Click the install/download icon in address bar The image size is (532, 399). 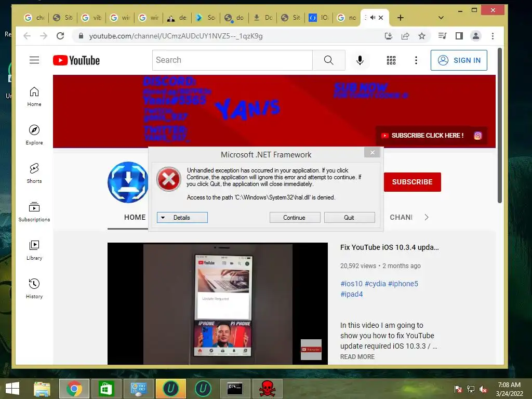point(389,36)
